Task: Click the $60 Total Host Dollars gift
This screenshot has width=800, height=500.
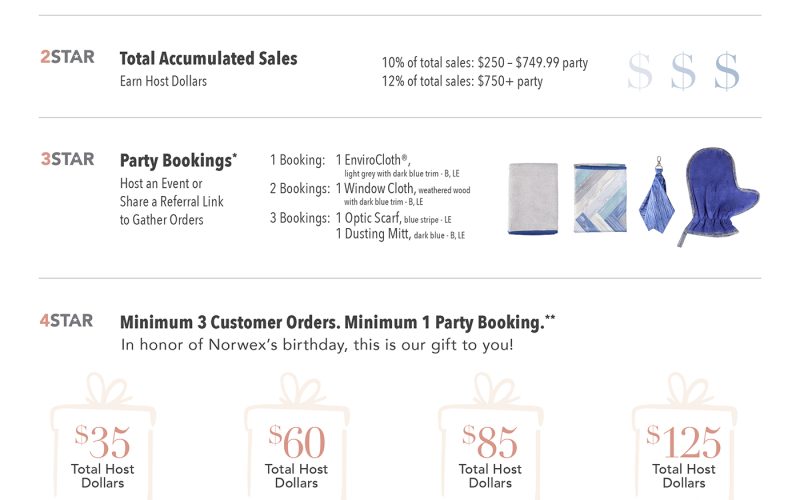Action: tap(296, 441)
